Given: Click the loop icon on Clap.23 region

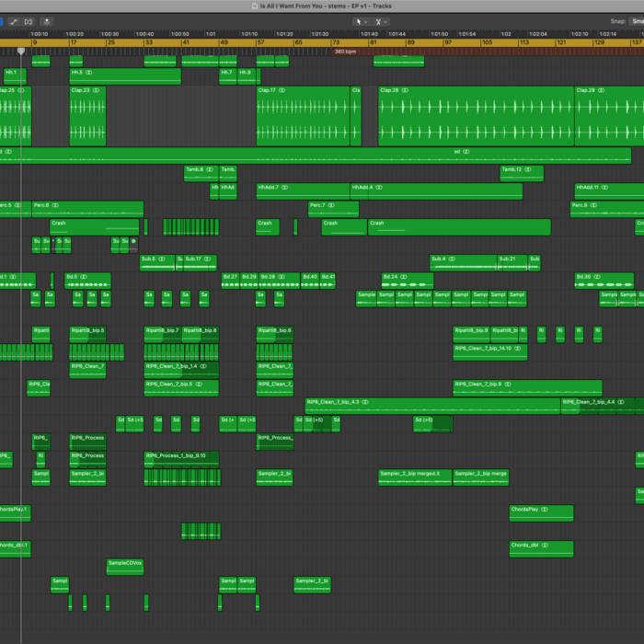Looking at the screenshot, I should pyautogui.click(x=96, y=90).
